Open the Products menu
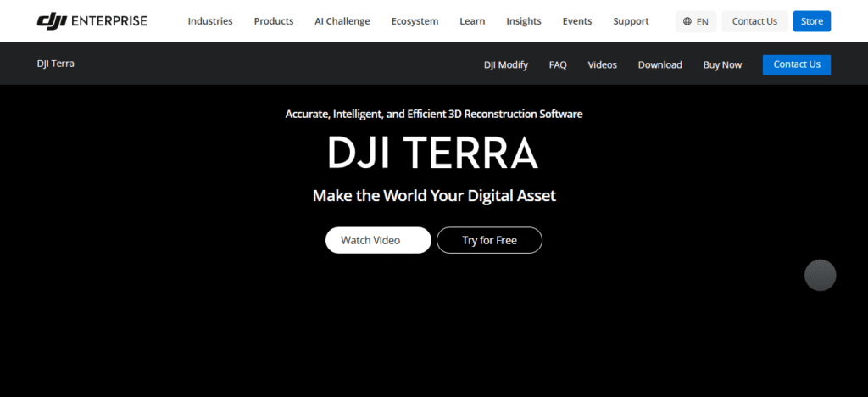Screen dimensions: 868x397 (274, 21)
